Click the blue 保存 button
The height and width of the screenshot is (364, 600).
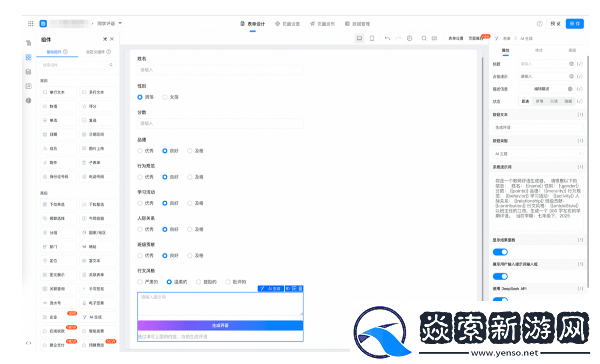coord(575,24)
